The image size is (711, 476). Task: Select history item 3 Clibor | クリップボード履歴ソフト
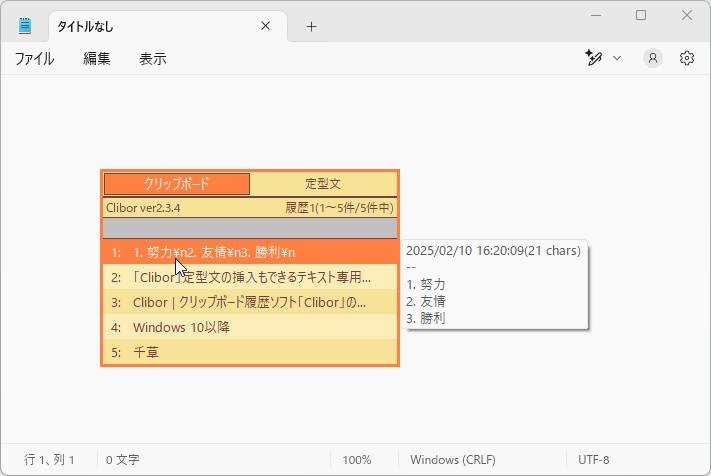(250, 302)
